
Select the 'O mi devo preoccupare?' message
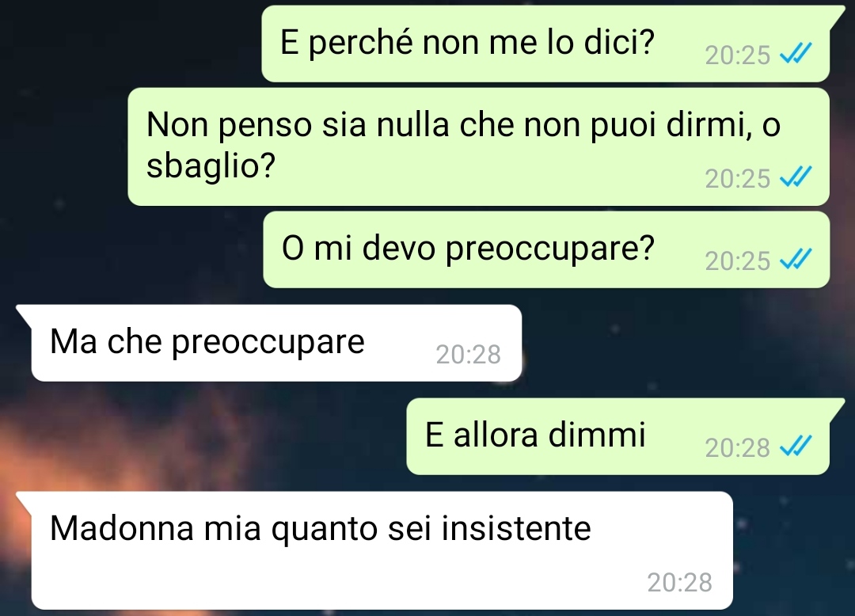pos(546,249)
